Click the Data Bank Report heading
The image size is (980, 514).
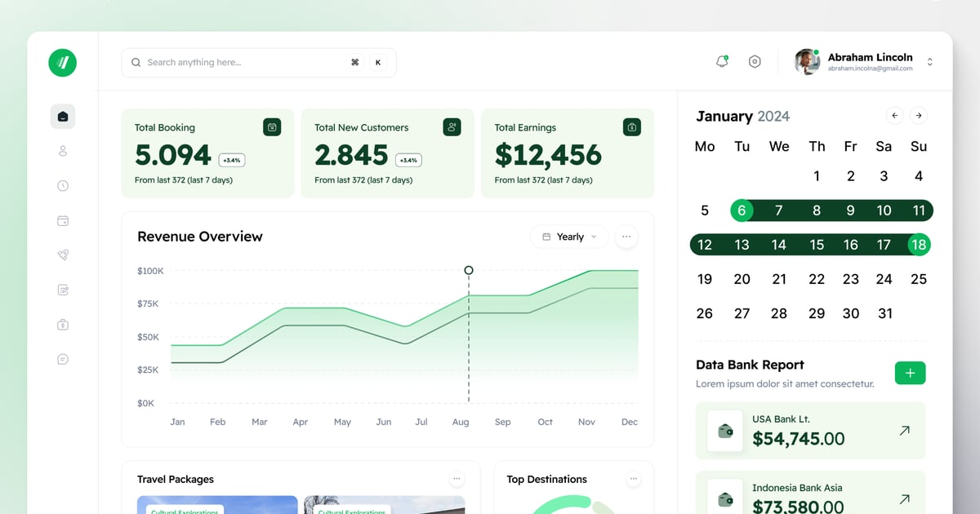750,365
